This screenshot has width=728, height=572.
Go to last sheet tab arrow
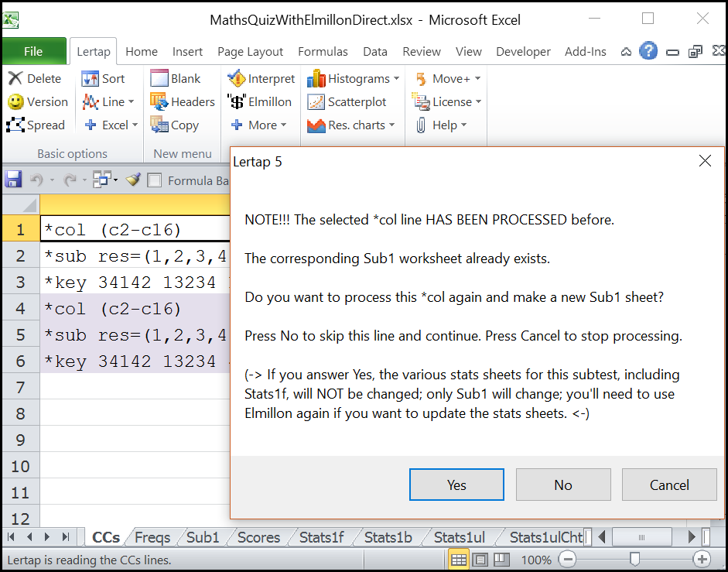point(66,537)
